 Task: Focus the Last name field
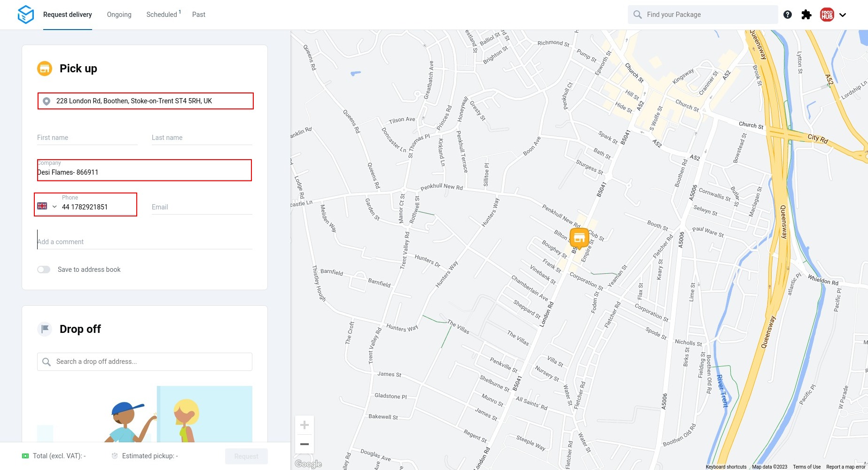(x=202, y=138)
